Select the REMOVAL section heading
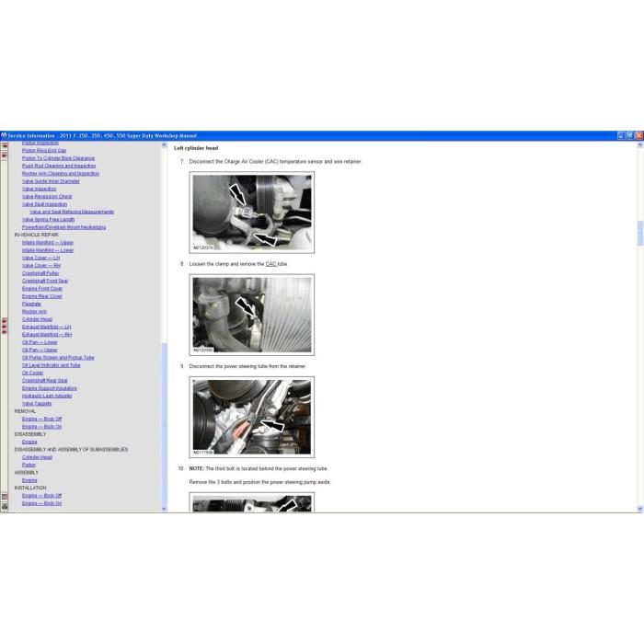 (x=25, y=411)
